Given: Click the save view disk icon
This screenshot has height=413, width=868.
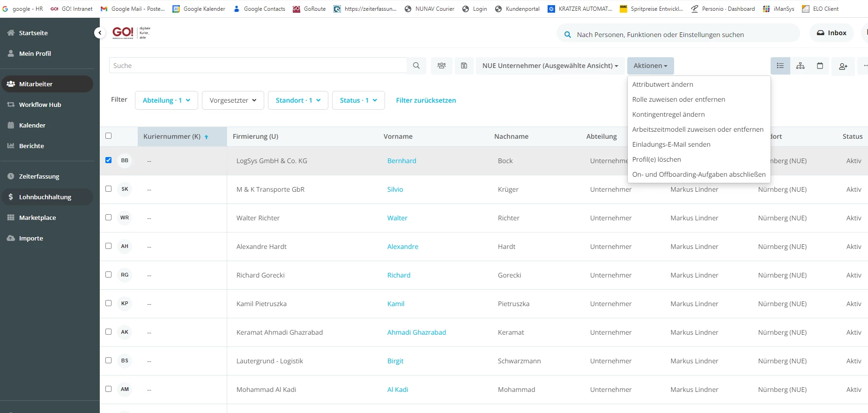Looking at the screenshot, I should pyautogui.click(x=464, y=66).
